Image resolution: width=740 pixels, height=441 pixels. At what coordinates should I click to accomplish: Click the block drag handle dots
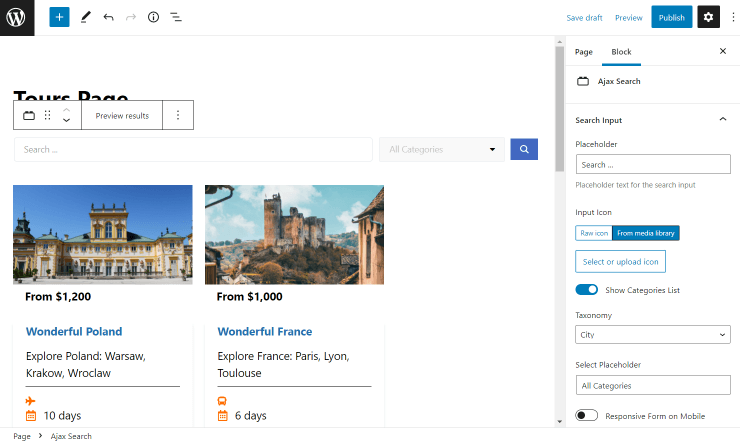point(48,115)
